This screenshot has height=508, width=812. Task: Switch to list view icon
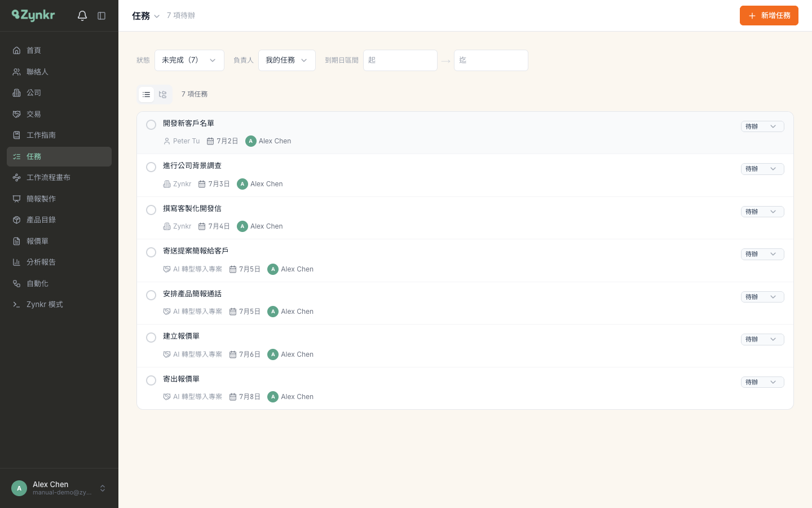tap(147, 94)
